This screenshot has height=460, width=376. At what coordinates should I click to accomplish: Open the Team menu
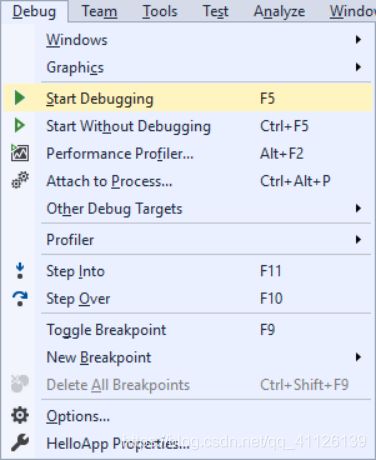(99, 11)
